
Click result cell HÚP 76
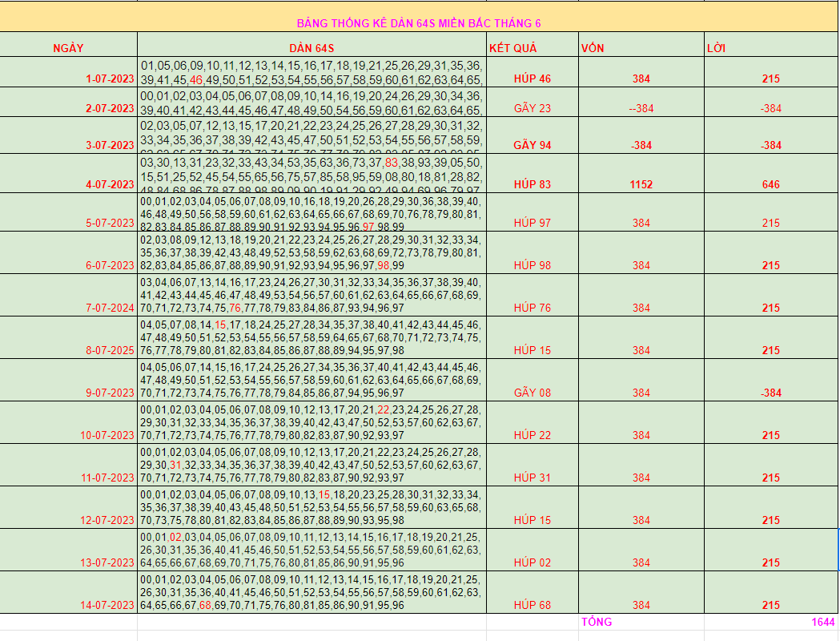(533, 296)
